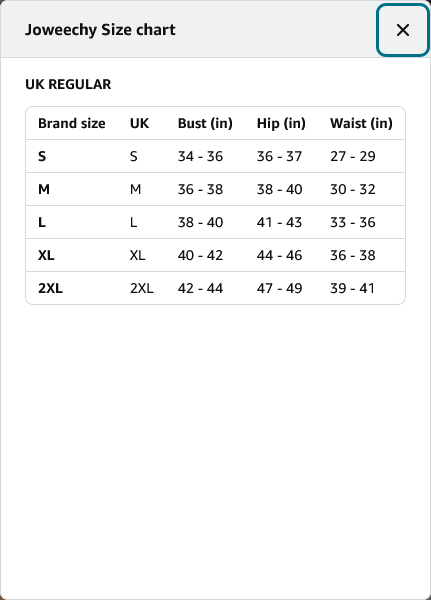
Task: Click the Waist (in) column header
Action: pyautogui.click(x=361, y=123)
